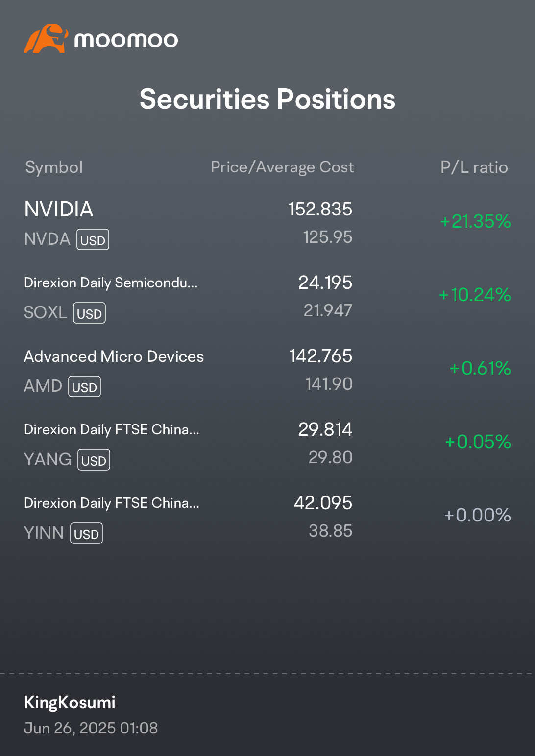Select the Symbol column header
535x756 pixels.
(54, 167)
